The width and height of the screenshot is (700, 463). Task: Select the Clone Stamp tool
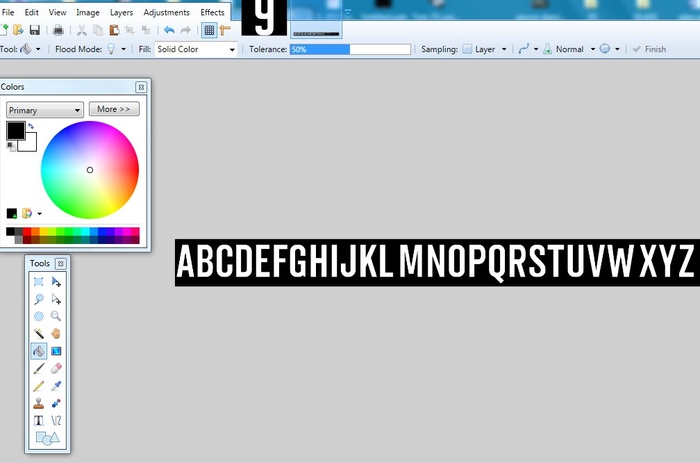39,403
